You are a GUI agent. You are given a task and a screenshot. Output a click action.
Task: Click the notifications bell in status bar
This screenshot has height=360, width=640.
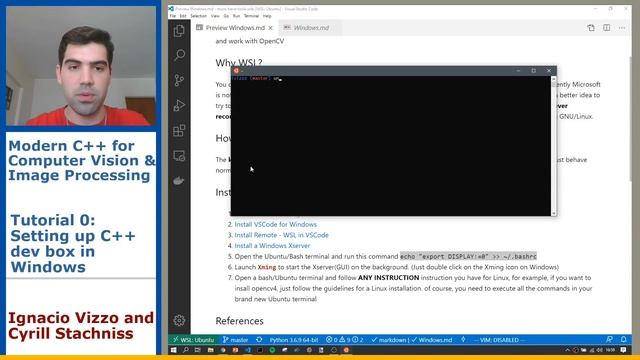(624, 340)
